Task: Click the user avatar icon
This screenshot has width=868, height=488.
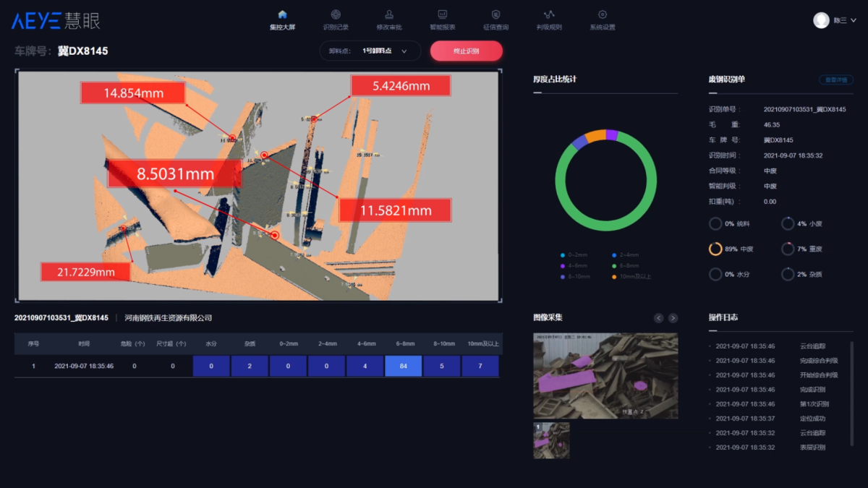Action: (x=821, y=20)
